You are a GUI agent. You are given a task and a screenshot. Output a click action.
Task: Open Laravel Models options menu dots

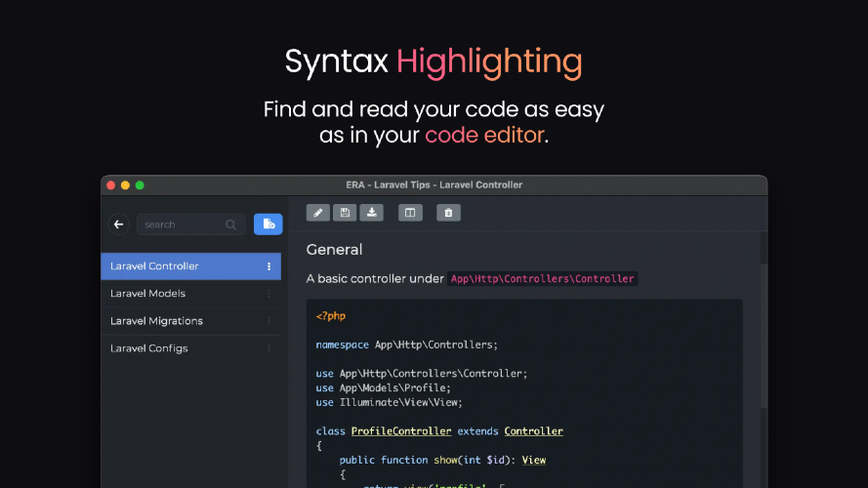coord(269,294)
